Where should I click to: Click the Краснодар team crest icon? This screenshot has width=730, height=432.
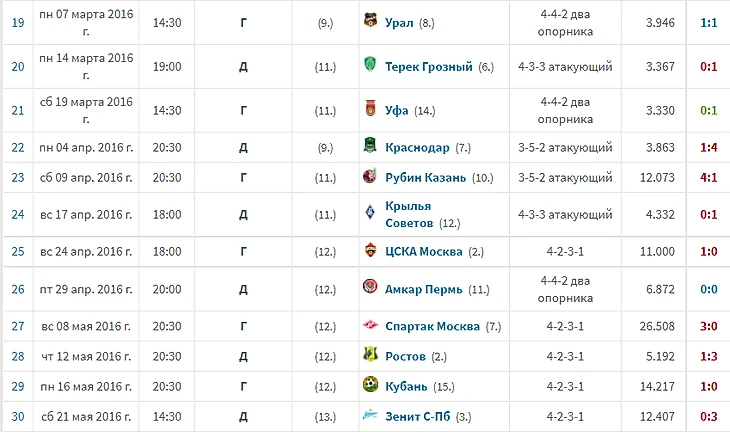[x=370, y=146]
